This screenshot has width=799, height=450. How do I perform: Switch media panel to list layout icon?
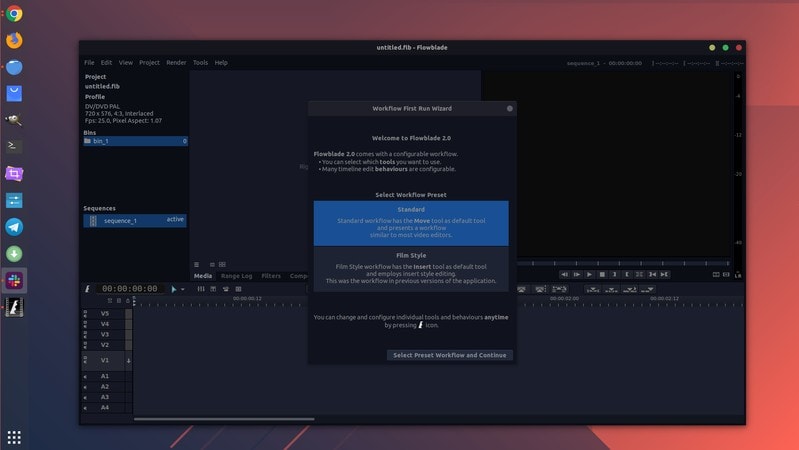point(212,264)
